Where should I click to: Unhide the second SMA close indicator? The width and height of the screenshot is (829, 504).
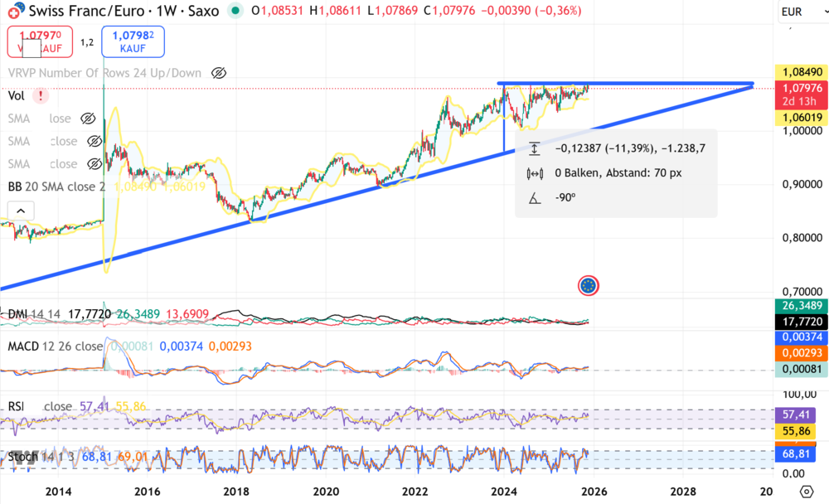(95, 141)
